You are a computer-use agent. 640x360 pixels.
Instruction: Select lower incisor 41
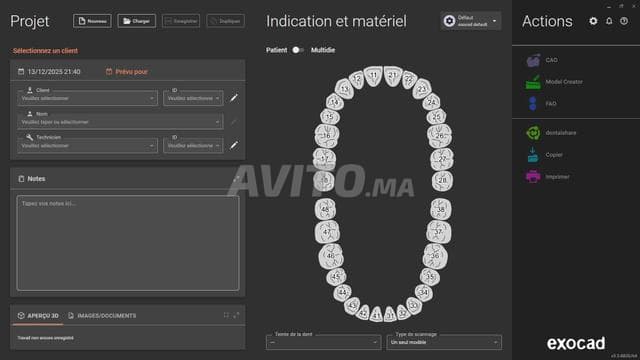[x=377, y=315]
